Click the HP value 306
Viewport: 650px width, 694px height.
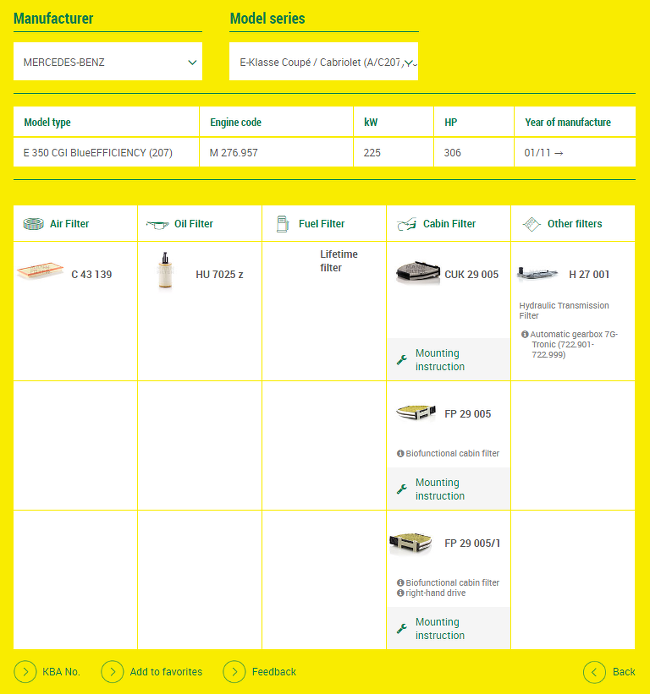(x=453, y=153)
